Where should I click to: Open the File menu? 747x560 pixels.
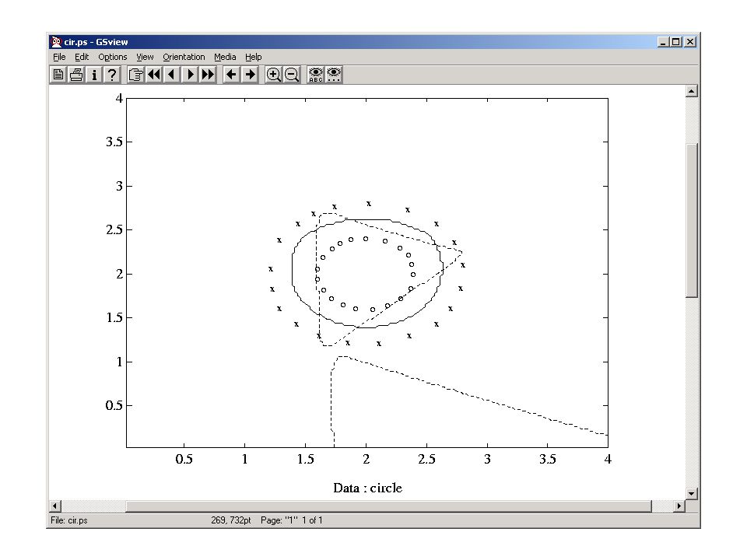pos(59,57)
